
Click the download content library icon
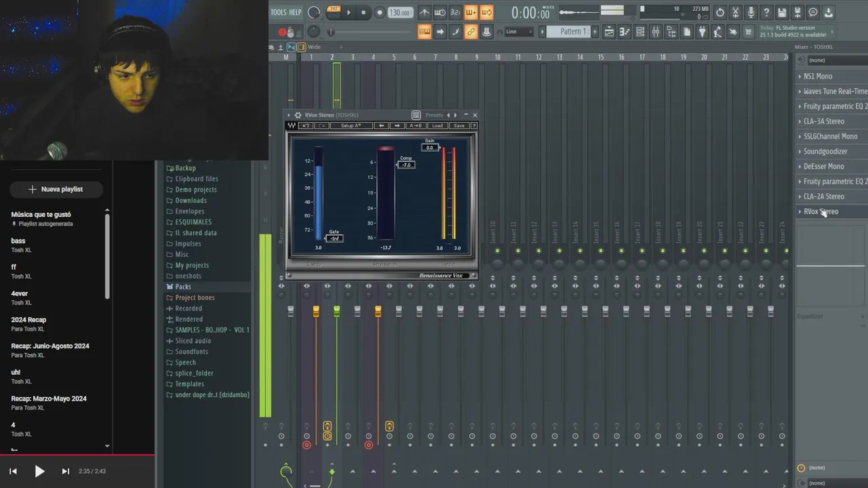[829, 12]
